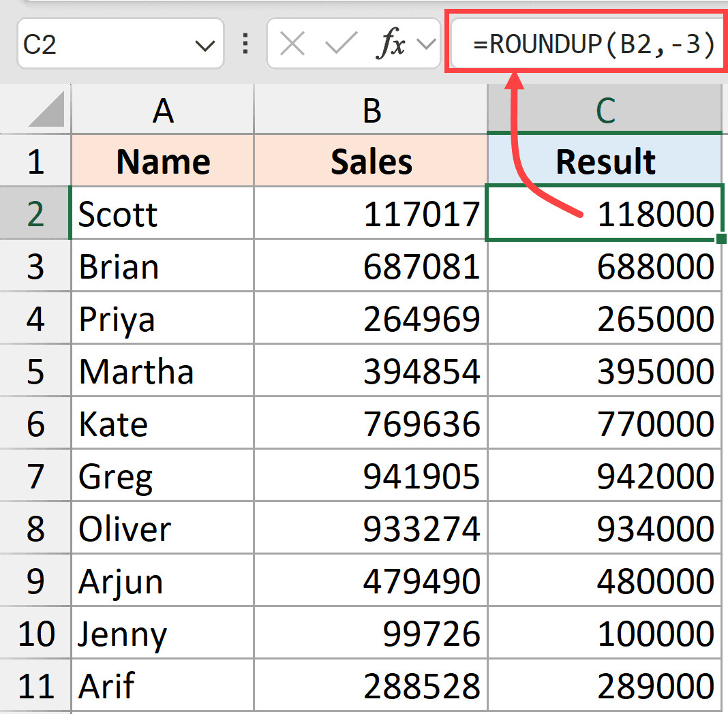Click the Name Box showing C2
This screenshot has width=728, height=714.
pos(102,45)
